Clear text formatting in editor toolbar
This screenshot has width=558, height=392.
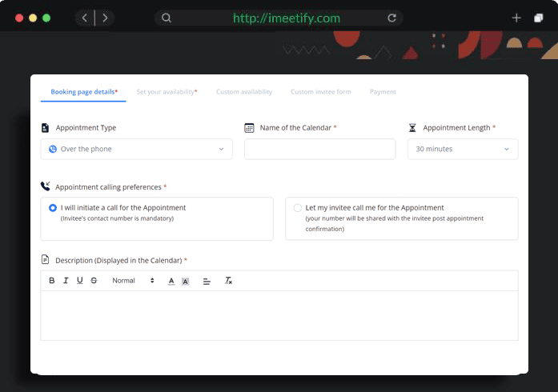[x=228, y=281]
